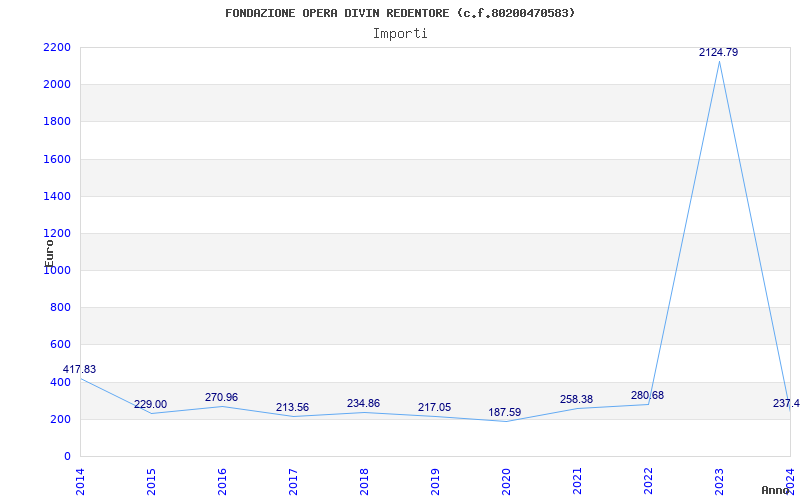This screenshot has height=500, width=800.
Task: Click the 2023 x-axis year label
Action: tap(718, 481)
